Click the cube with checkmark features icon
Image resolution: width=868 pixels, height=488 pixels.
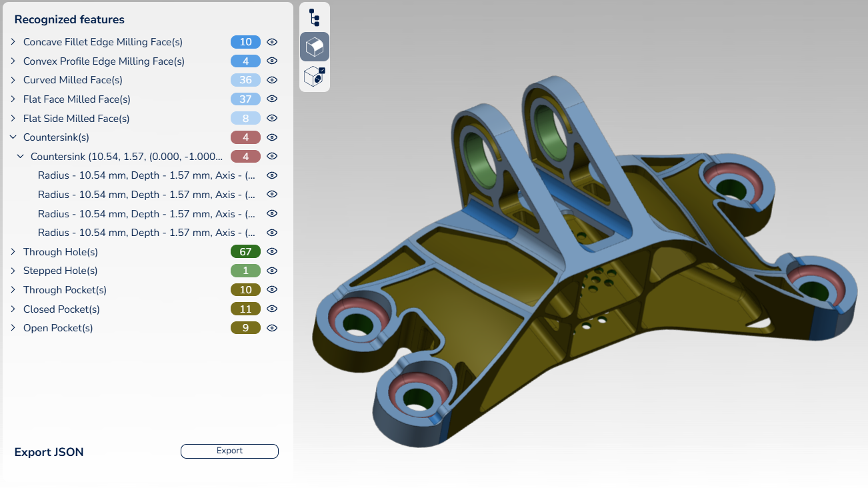pyautogui.click(x=314, y=77)
